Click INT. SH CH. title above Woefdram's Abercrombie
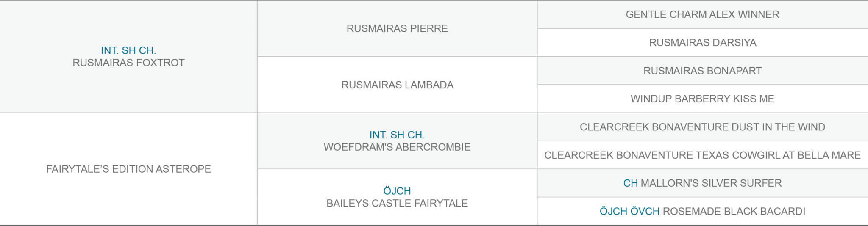This screenshot has width=868, height=226. coord(397,135)
